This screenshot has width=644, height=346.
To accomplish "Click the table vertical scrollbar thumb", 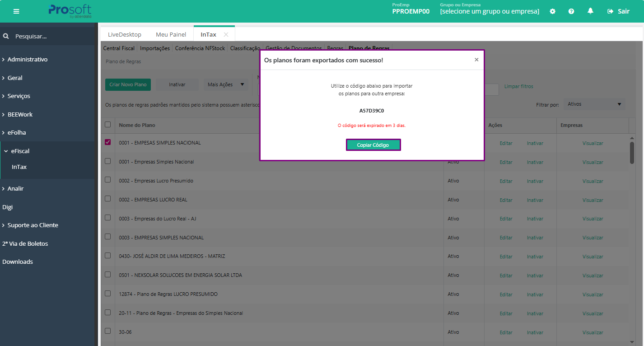I will [x=632, y=153].
